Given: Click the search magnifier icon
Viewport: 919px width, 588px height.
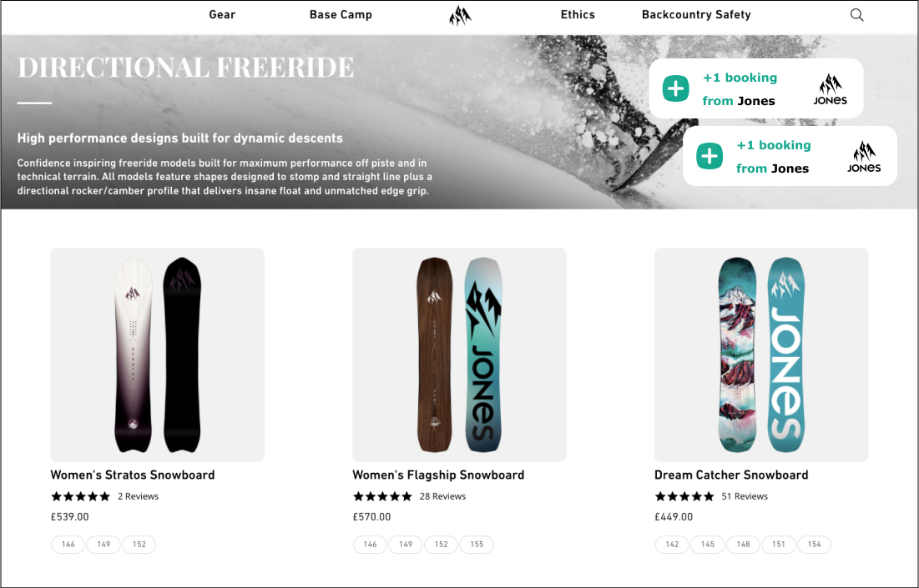Looking at the screenshot, I should pyautogui.click(x=856, y=15).
